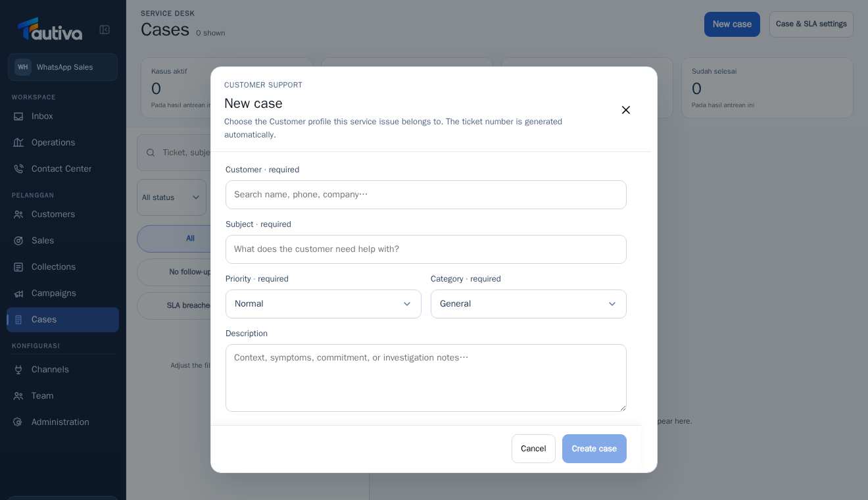Image resolution: width=868 pixels, height=500 pixels.
Task: Navigate to Team in sidebar
Action: 63,396
